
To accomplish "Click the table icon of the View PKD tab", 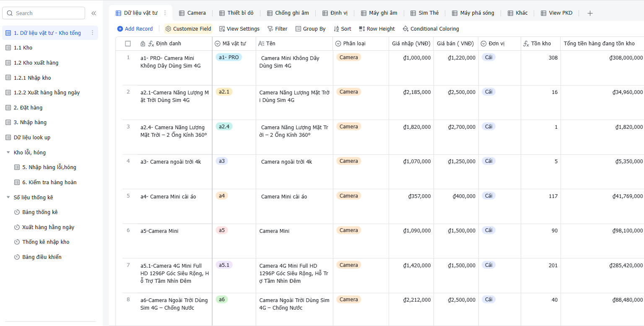I will [x=543, y=13].
